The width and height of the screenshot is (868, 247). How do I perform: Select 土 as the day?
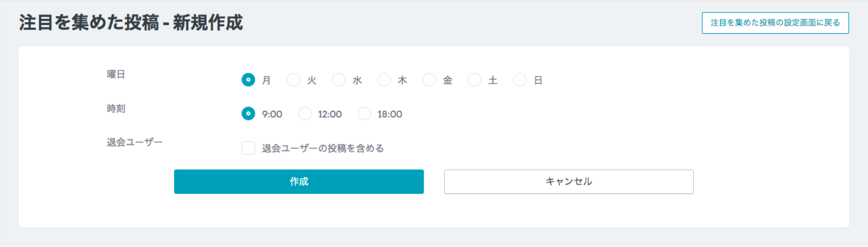coord(475,80)
